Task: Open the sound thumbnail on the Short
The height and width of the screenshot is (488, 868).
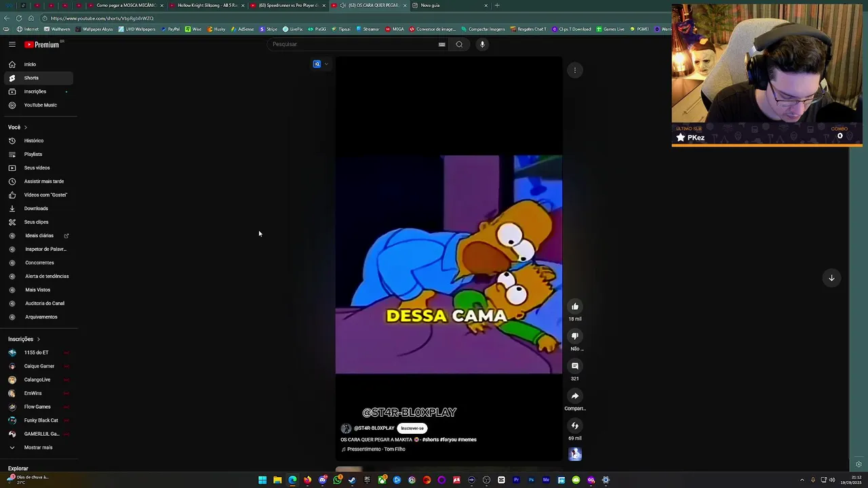Action: tap(575, 454)
